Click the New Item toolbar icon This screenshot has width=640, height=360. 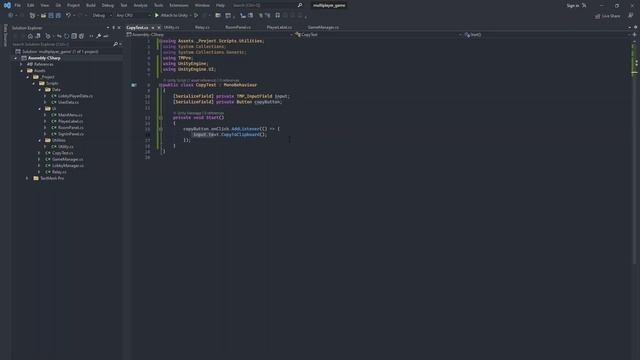(x=32, y=15)
